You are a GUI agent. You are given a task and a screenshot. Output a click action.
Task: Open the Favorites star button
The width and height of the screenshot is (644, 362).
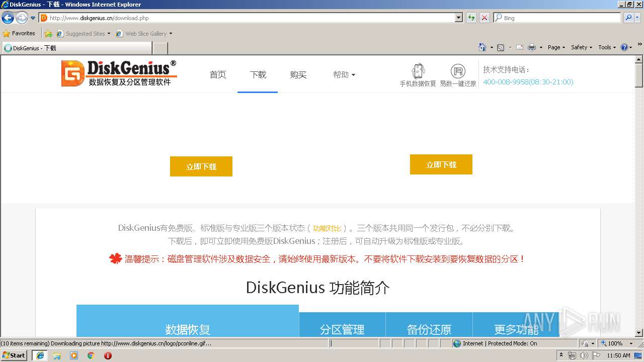(19, 33)
